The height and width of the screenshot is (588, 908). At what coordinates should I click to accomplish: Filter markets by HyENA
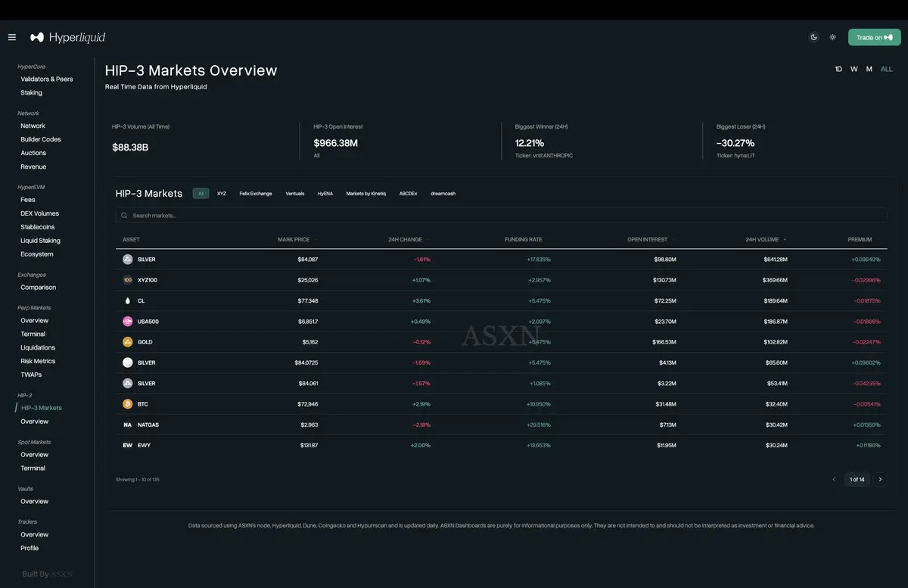click(325, 193)
